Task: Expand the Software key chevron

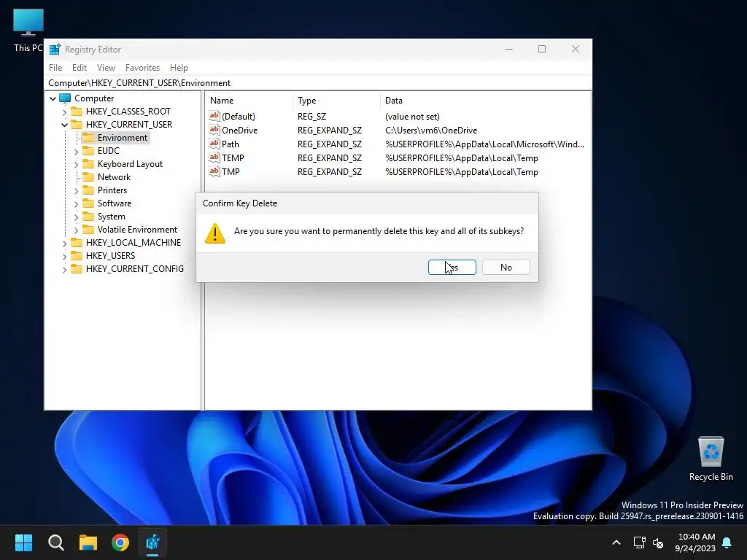Action: click(76, 204)
